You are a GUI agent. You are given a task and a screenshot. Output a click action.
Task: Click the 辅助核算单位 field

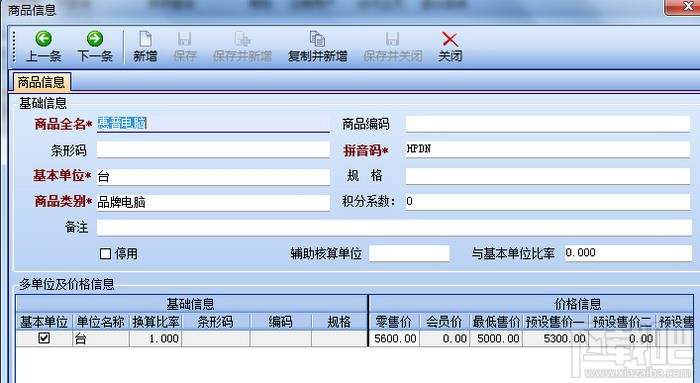click(409, 253)
